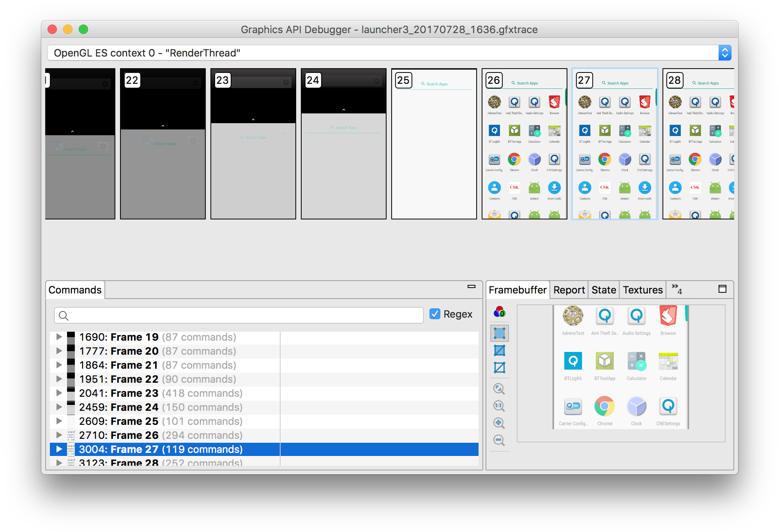
Task: Open the OpenGL ES context dropdown
Action: tap(724, 53)
